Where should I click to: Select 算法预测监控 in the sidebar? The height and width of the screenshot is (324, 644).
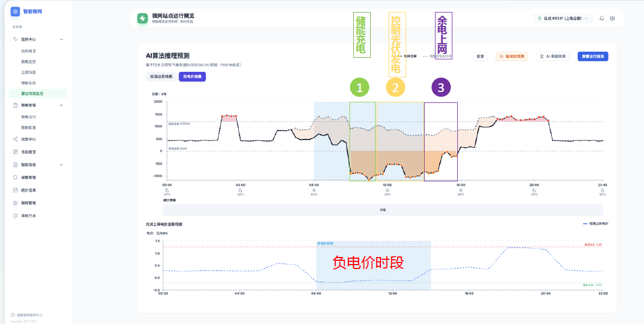click(38, 94)
